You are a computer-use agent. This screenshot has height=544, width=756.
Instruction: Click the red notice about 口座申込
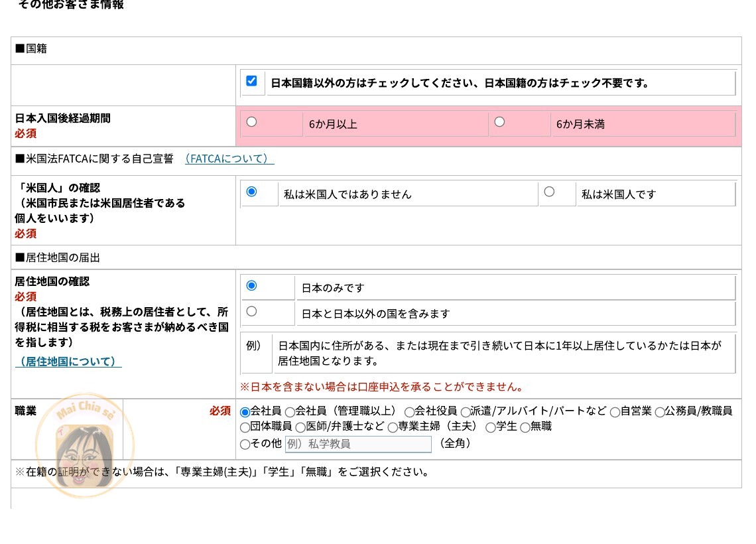click(382, 387)
